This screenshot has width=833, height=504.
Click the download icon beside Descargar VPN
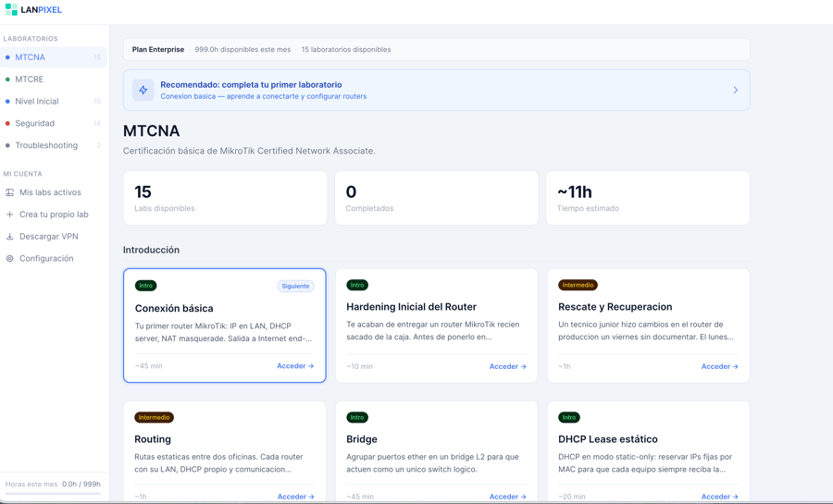pos(9,237)
